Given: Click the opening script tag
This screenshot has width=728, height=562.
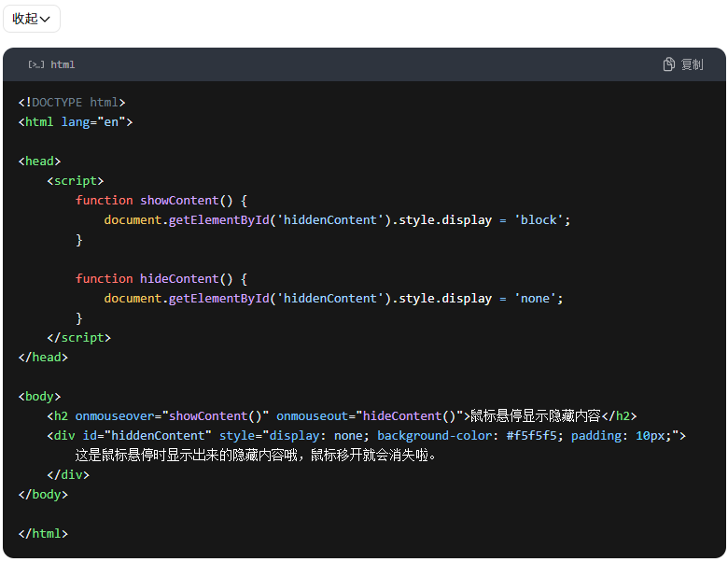Looking at the screenshot, I should pos(76,181).
